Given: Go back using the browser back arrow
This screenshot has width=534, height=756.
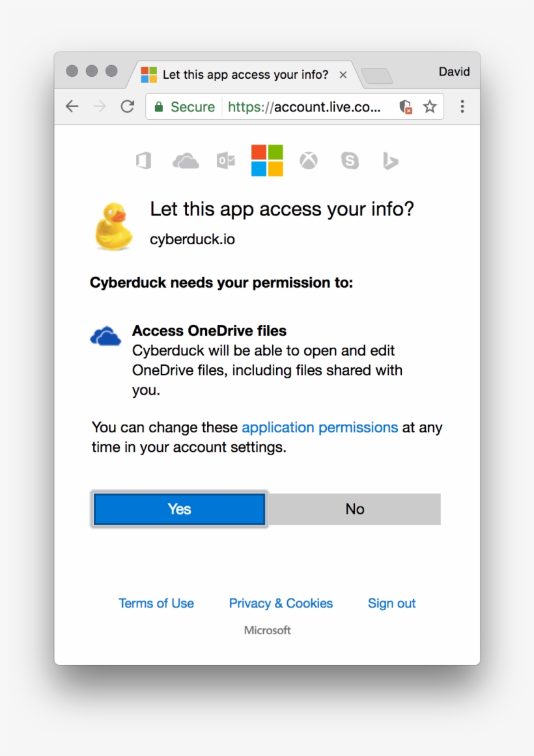Looking at the screenshot, I should point(72,106).
